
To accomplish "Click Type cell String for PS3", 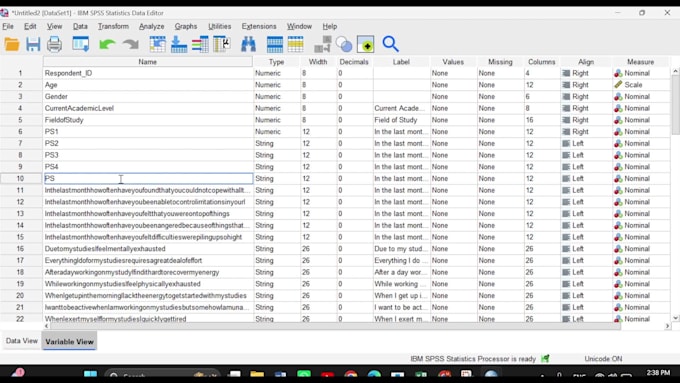I will click(276, 155).
